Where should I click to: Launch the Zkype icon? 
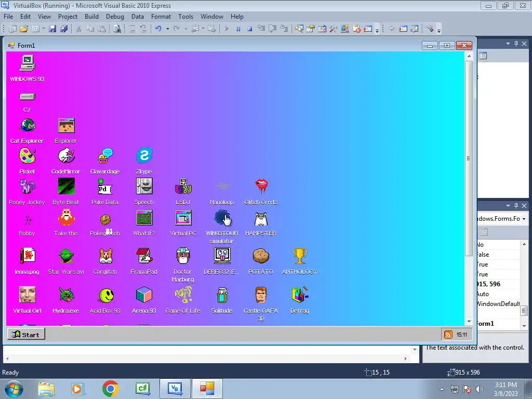(x=144, y=156)
